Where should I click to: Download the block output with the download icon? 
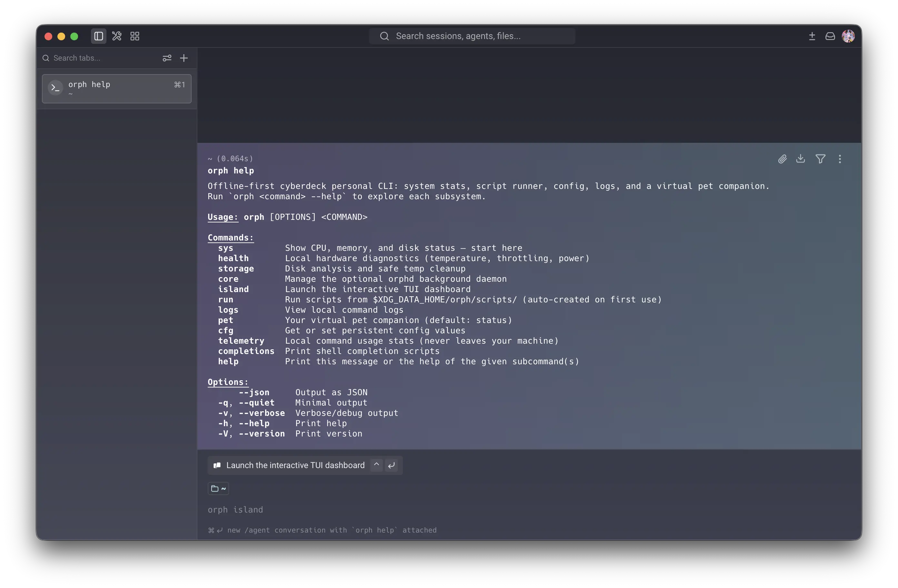801,159
